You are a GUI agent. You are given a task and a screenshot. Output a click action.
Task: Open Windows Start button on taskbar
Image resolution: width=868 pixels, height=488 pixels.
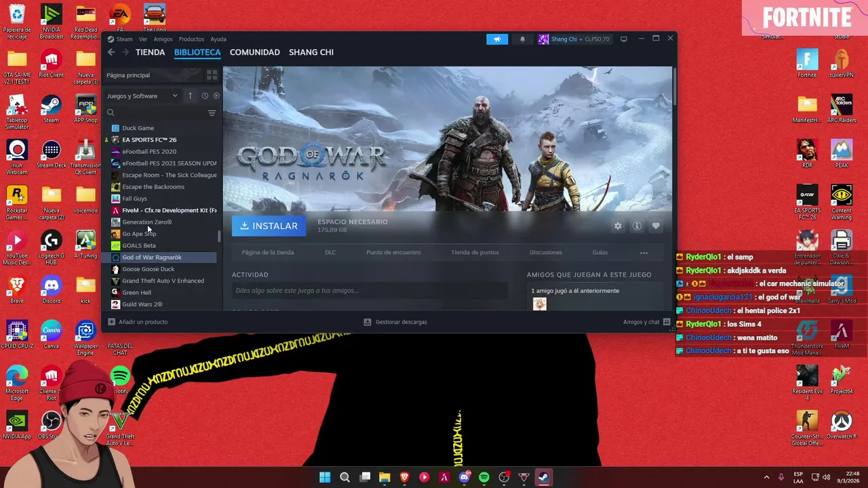[x=325, y=477]
